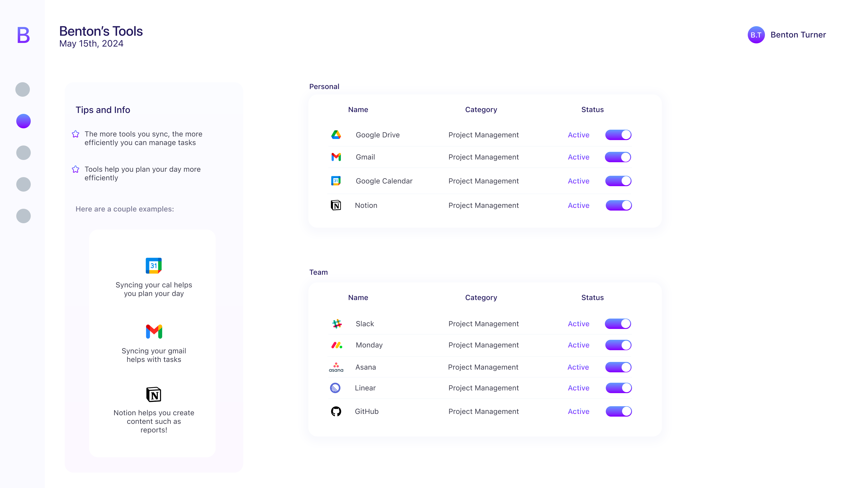Select the active purple sidebar circle

23,121
